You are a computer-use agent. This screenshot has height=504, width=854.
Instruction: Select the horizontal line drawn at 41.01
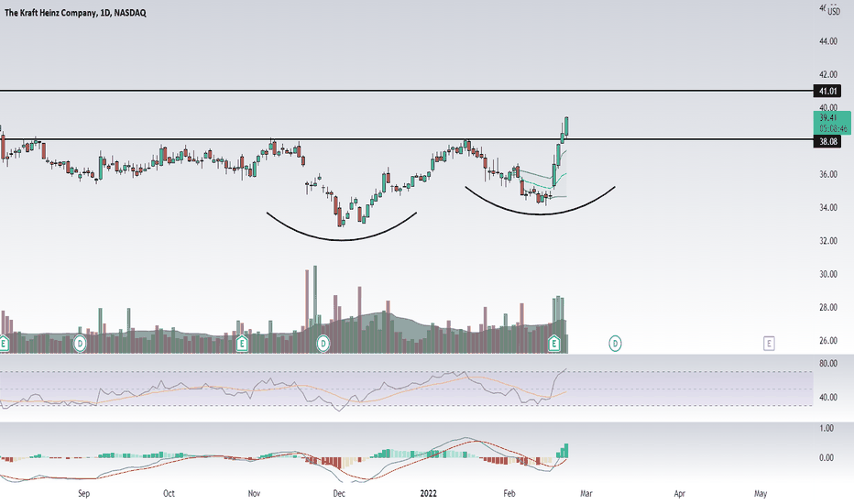(406, 91)
